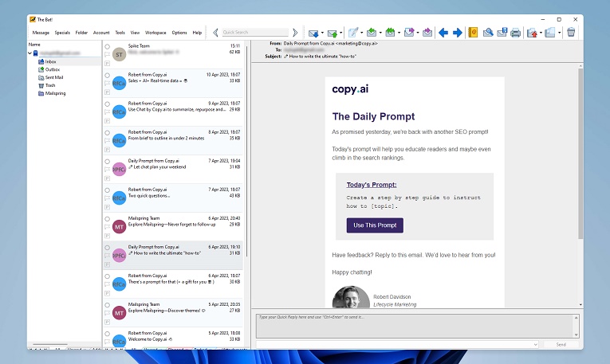Click the Copy to folder toolbar icon

[x=550, y=33]
